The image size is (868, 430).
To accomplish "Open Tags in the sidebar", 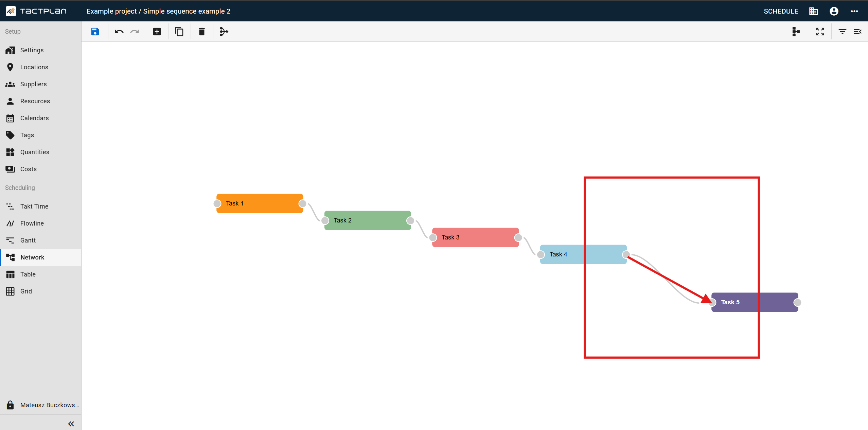I will 41,135.
